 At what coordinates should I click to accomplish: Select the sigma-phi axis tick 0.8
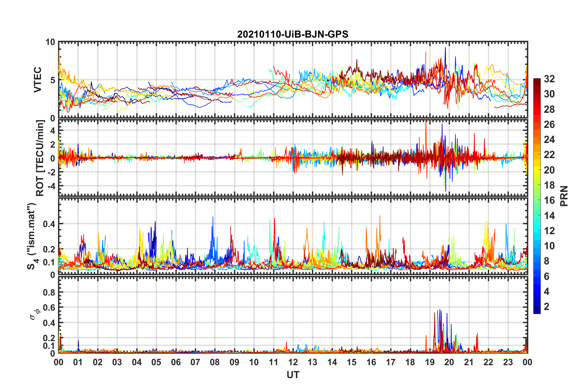pos(49,292)
